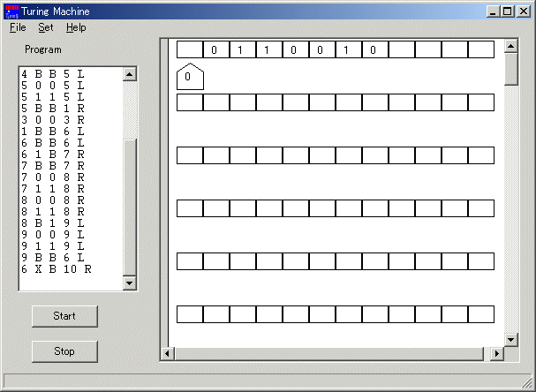The height and width of the screenshot is (392, 536).
Task: Select program line '6 X B 10 R'
Action: (x=56, y=269)
